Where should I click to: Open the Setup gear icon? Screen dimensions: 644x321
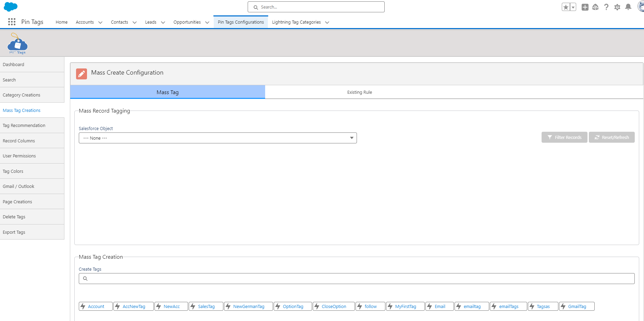[617, 7]
